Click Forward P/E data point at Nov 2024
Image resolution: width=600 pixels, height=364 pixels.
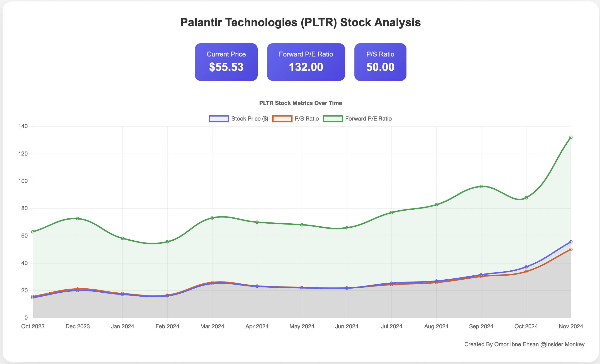click(x=571, y=137)
